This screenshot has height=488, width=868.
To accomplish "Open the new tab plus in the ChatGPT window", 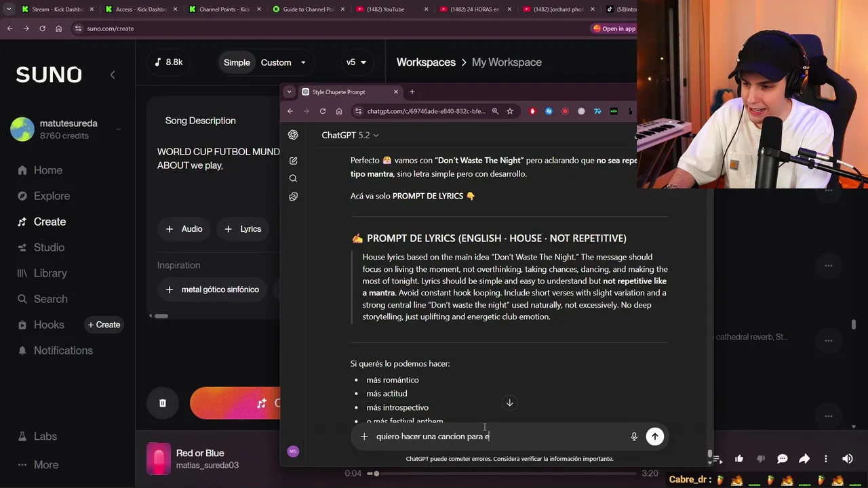I will click(412, 91).
